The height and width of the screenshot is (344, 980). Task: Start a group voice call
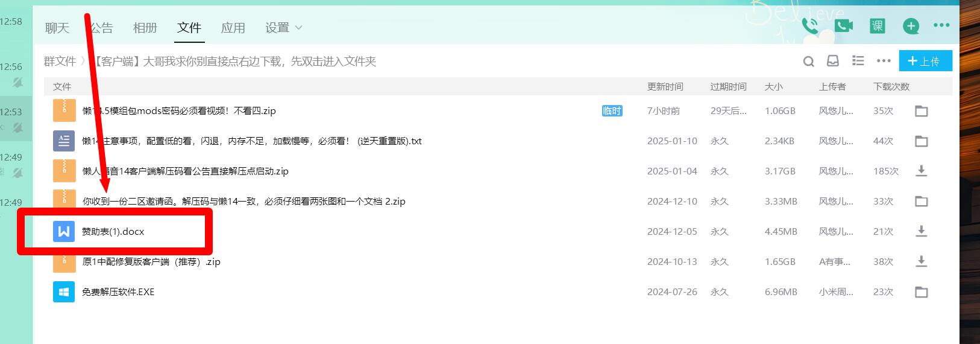point(810,26)
